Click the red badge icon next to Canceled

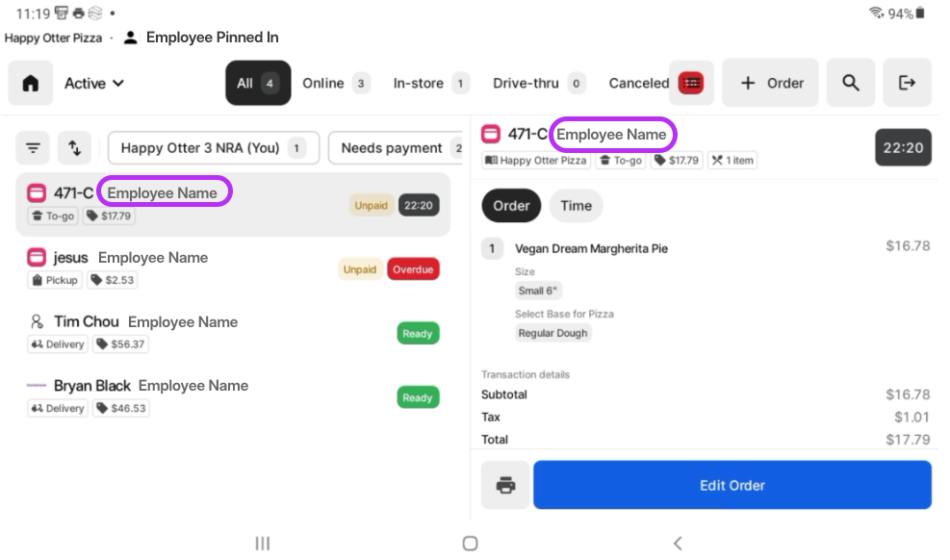[692, 83]
